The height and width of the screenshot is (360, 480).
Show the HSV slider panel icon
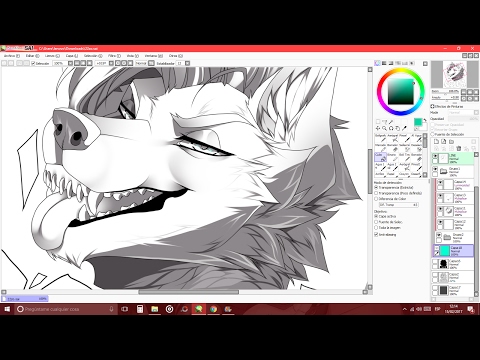(x=391, y=63)
